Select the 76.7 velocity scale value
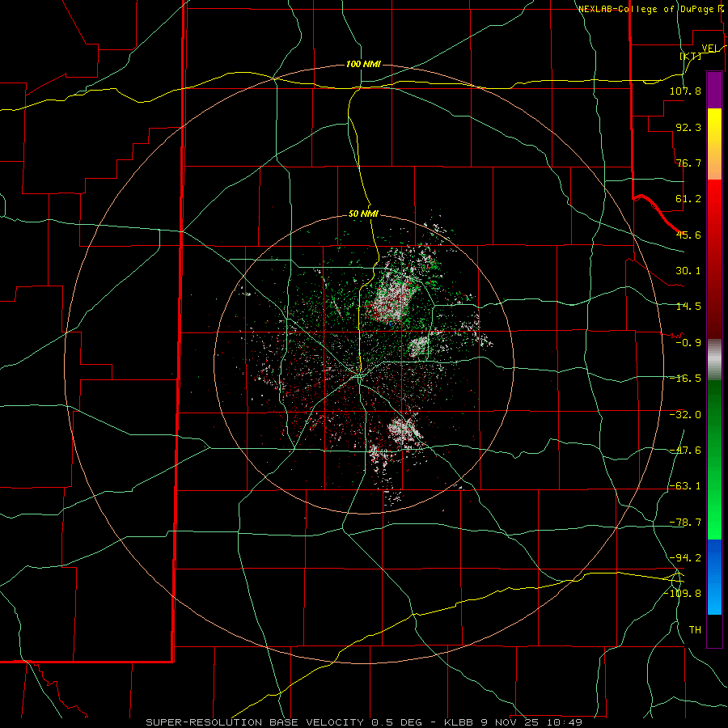 688,163
